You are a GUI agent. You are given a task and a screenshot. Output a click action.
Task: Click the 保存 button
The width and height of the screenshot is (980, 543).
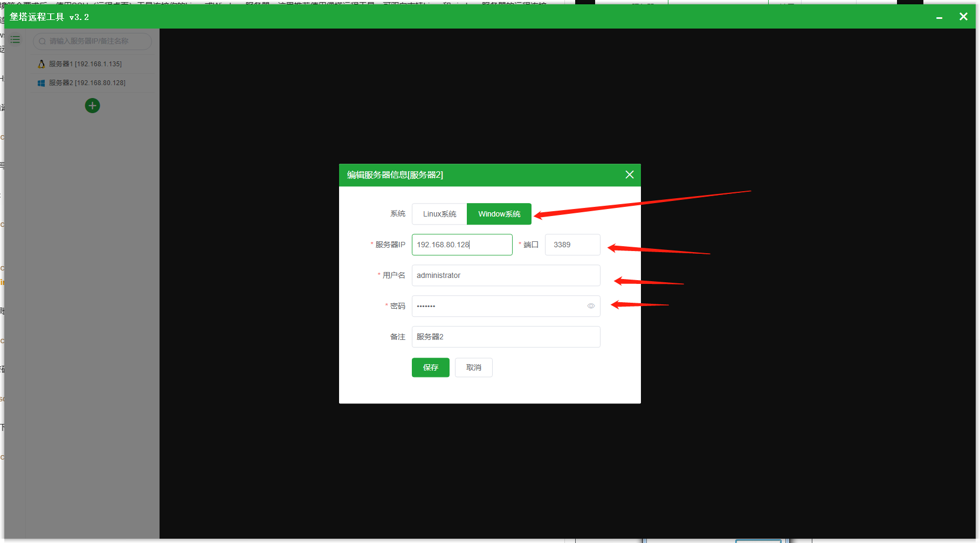click(x=431, y=367)
